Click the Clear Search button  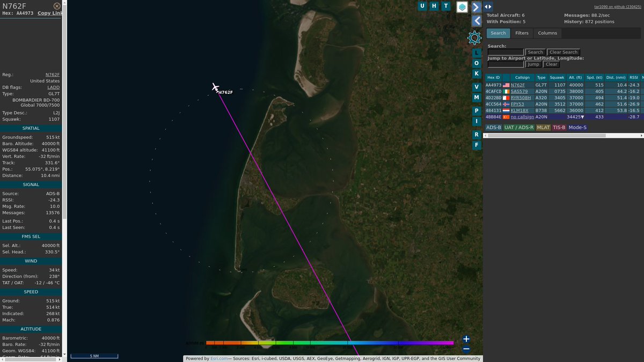pyautogui.click(x=563, y=52)
